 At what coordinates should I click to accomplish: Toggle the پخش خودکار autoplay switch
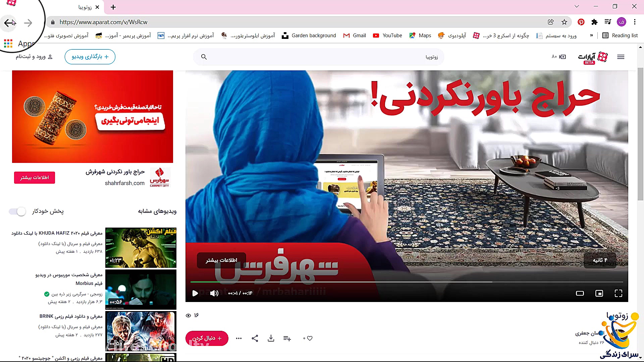(x=17, y=212)
